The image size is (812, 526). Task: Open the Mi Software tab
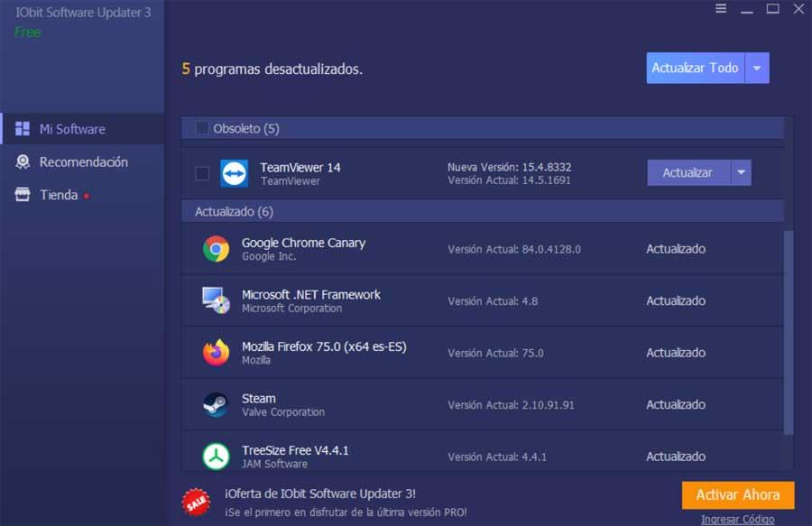(x=72, y=129)
